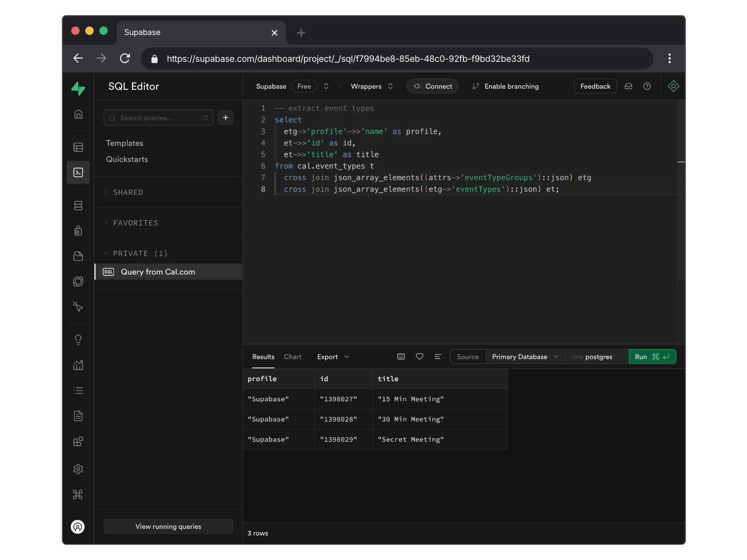
Task: Click the editor minimap scrollbar
Action: (681, 191)
